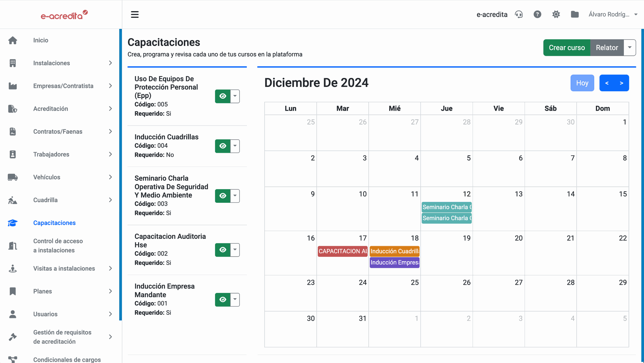The width and height of the screenshot is (644, 363).
Task: Open options dropdown for Inducción Empresa Mandante
Action: (235, 300)
